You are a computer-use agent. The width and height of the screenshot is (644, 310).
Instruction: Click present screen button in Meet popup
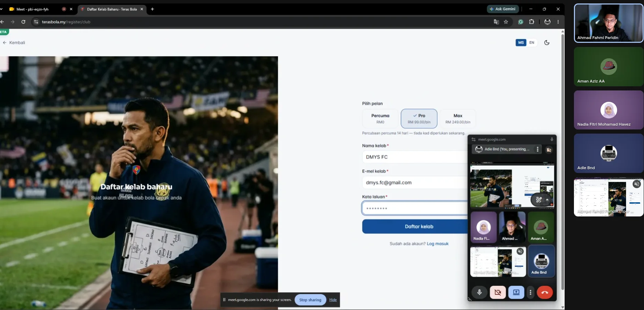click(x=516, y=292)
